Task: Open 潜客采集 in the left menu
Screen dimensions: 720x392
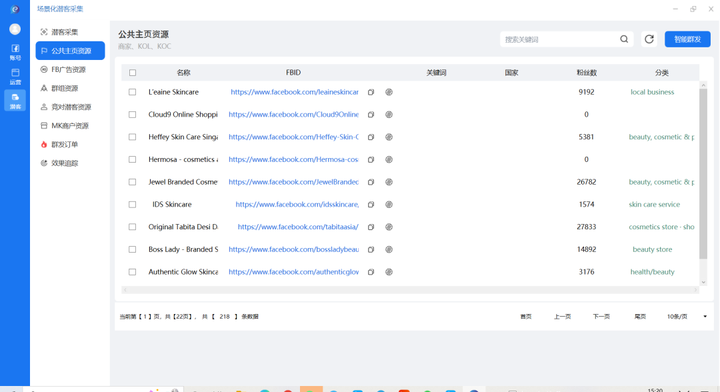Action: pyautogui.click(x=70, y=32)
